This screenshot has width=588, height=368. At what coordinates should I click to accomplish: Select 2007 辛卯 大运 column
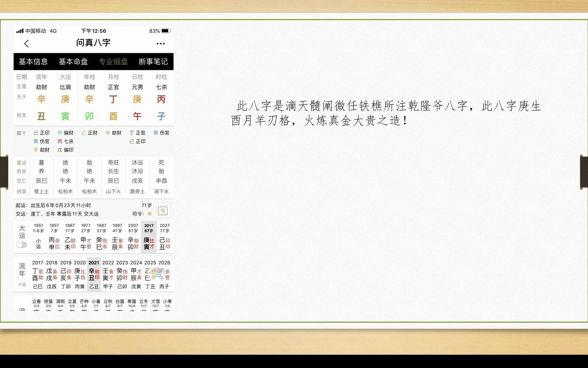click(x=133, y=237)
